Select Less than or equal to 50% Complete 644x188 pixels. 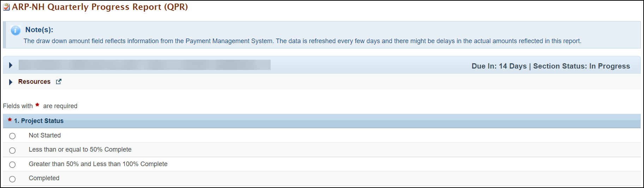point(12,151)
